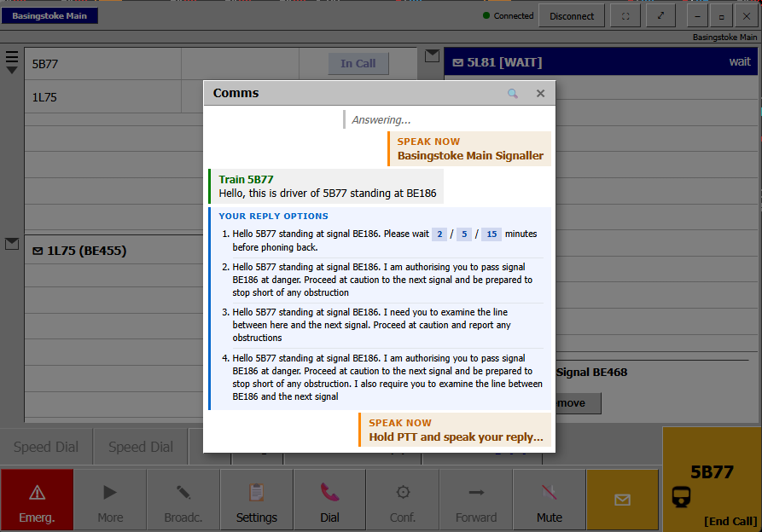Select the 5B77 call row
762x532 pixels.
click(221, 64)
